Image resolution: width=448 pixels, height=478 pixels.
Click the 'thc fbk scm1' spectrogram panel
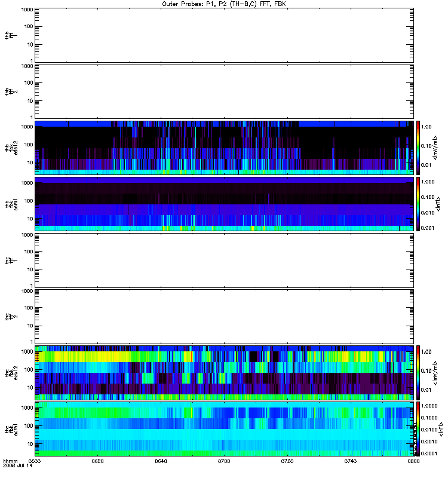coord(224,429)
